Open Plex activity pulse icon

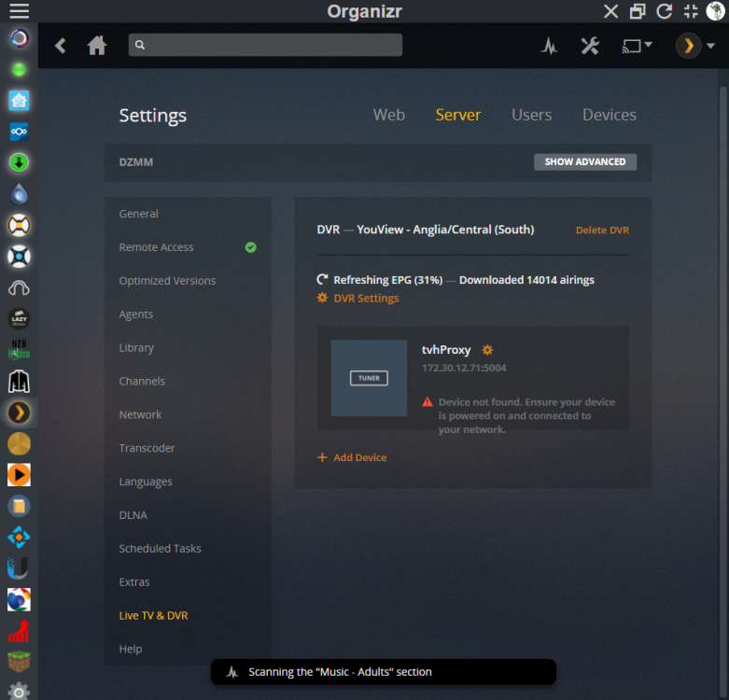549,46
